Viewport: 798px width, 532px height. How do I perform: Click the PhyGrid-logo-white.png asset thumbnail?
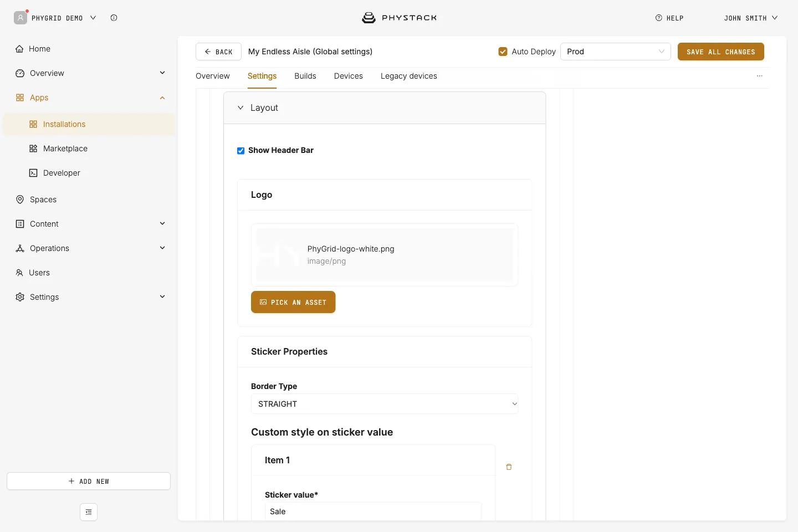click(278, 255)
